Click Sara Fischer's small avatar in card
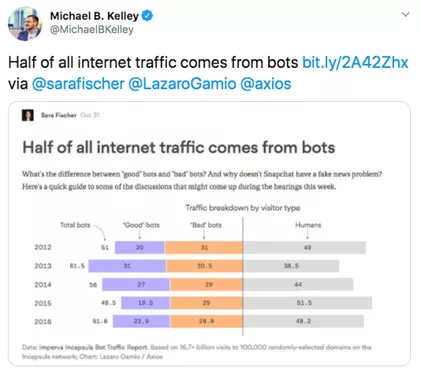The height and width of the screenshot is (371, 421). (28, 115)
